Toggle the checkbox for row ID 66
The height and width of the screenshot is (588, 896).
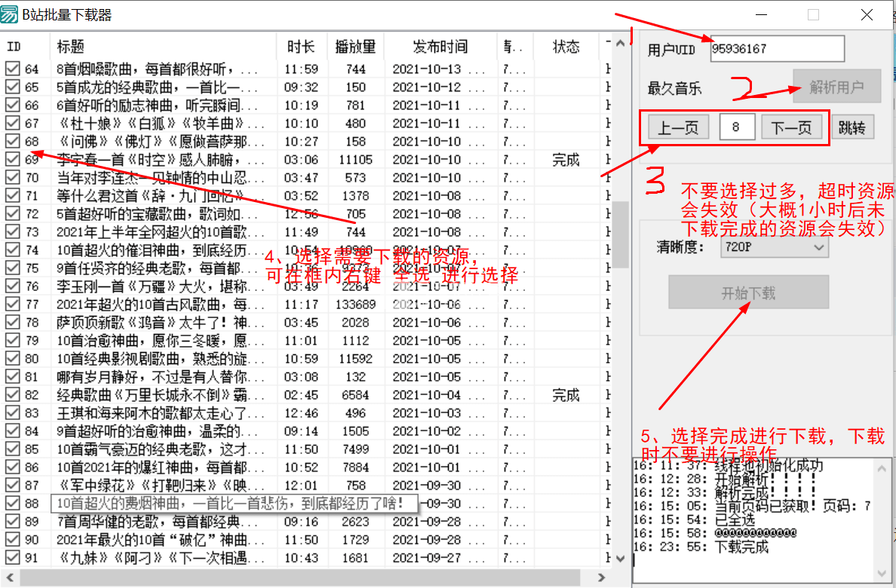(12, 105)
